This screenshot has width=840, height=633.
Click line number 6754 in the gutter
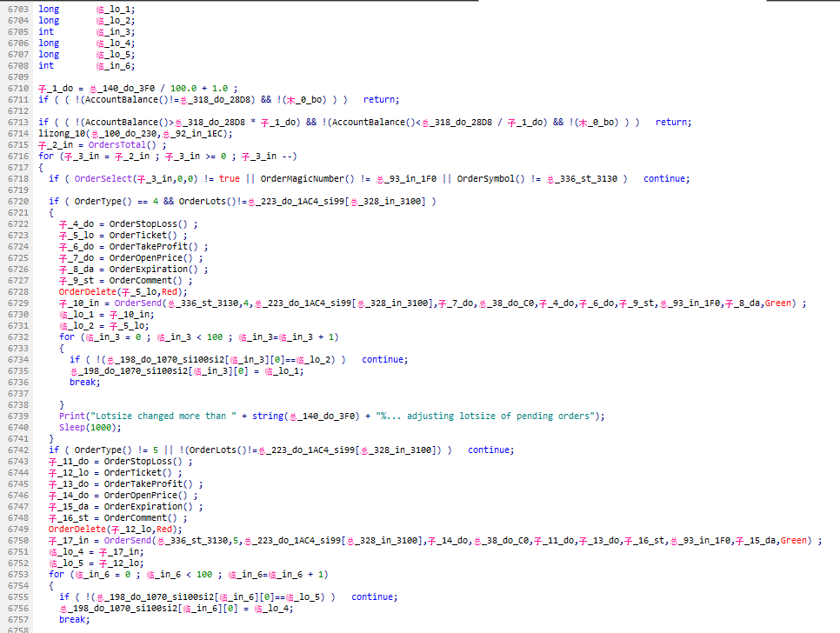click(x=18, y=585)
